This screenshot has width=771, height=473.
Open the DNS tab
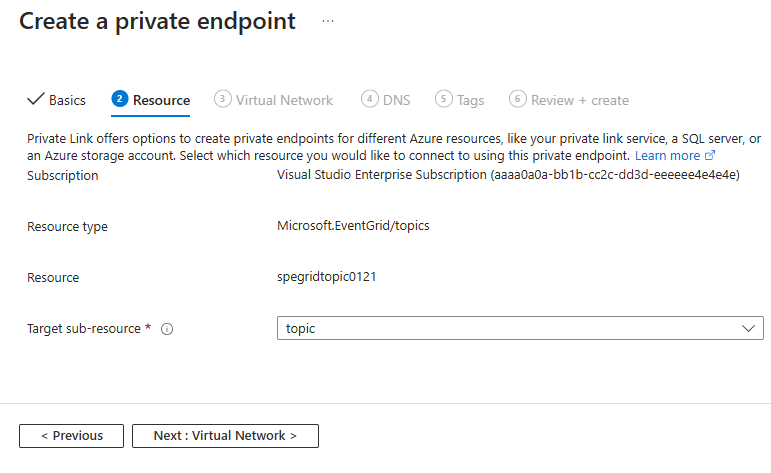point(396,100)
